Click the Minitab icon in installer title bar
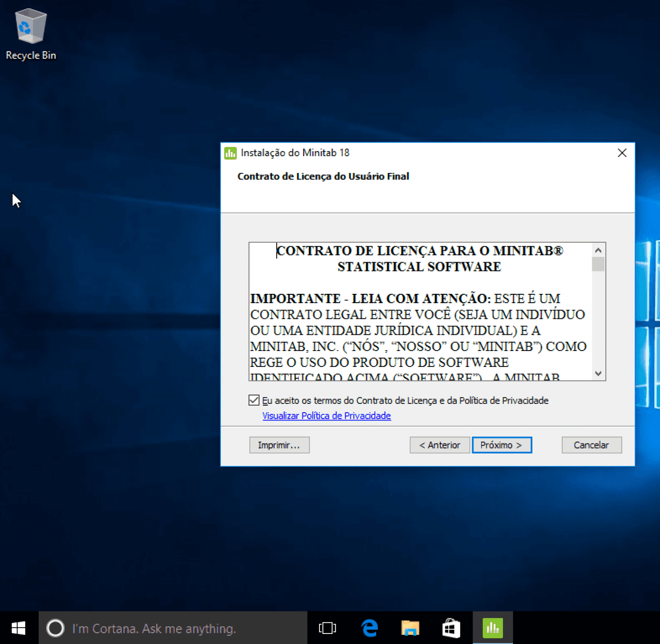Viewport: 660px width, 644px height. [231, 153]
